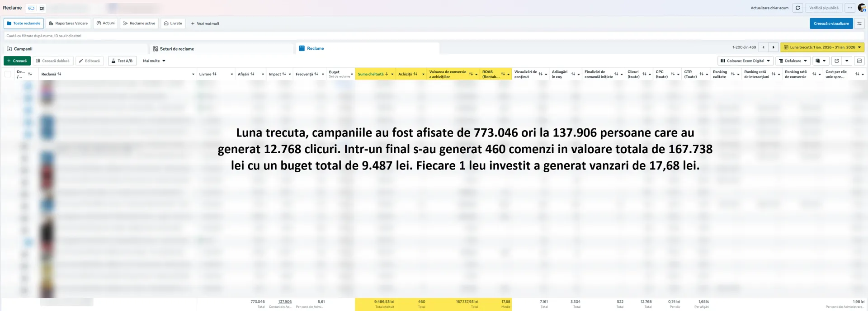868x311 pixels.
Task: Open the Defalcare breakdown dropdown
Action: tap(793, 61)
